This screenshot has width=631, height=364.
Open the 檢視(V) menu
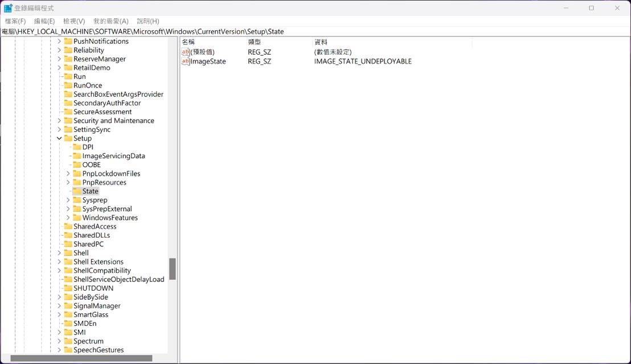coord(74,21)
